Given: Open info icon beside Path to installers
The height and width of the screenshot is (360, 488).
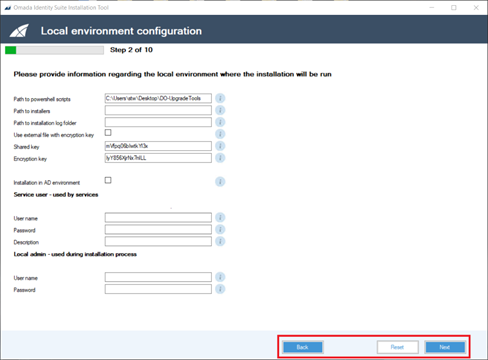Looking at the screenshot, I should (220, 110).
